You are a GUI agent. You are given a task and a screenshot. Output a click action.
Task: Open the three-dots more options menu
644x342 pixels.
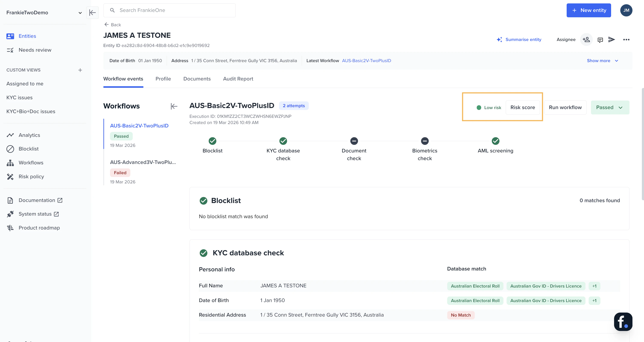626,40
